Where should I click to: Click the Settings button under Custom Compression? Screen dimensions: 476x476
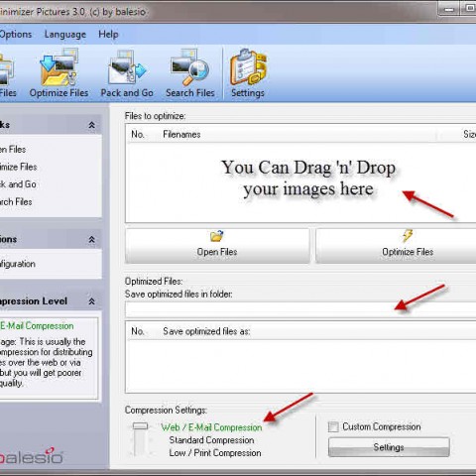click(389, 447)
